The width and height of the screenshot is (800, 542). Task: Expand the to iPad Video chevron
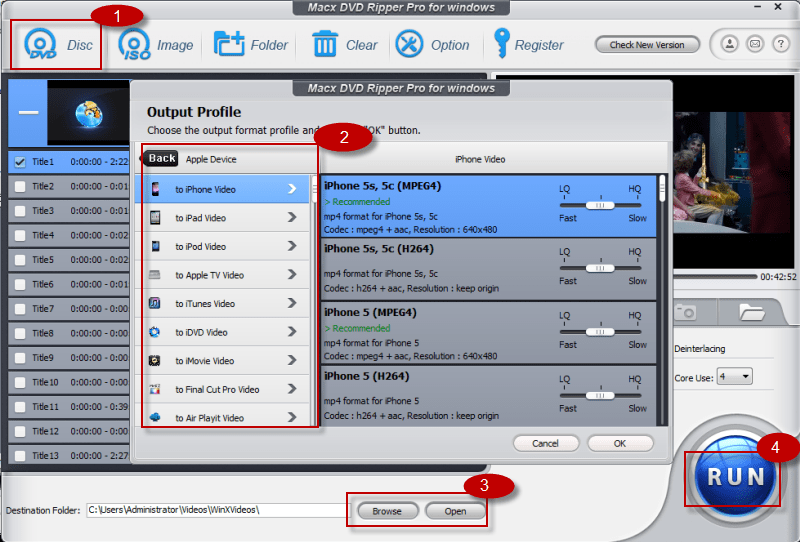[x=292, y=217]
